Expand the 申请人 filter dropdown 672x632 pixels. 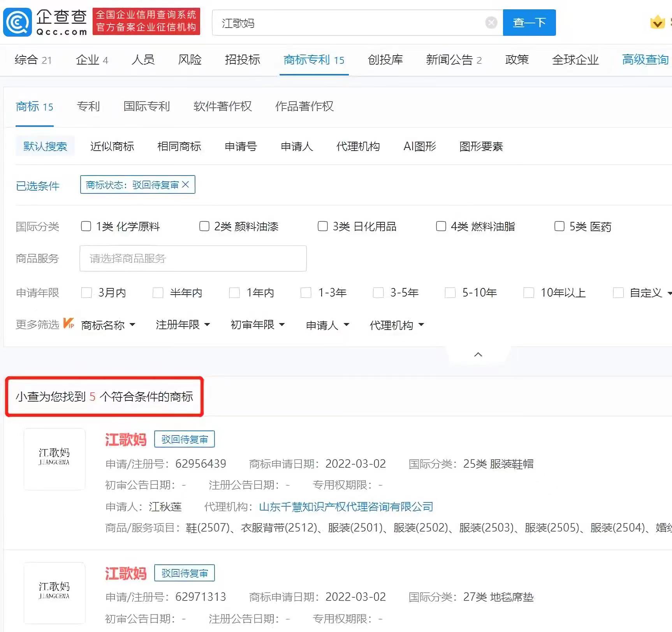point(328,325)
